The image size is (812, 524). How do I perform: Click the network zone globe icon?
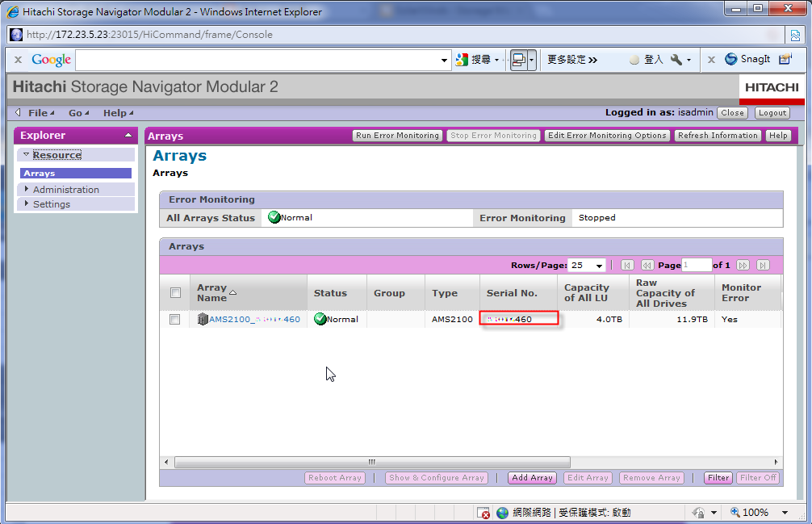point(502,513)
